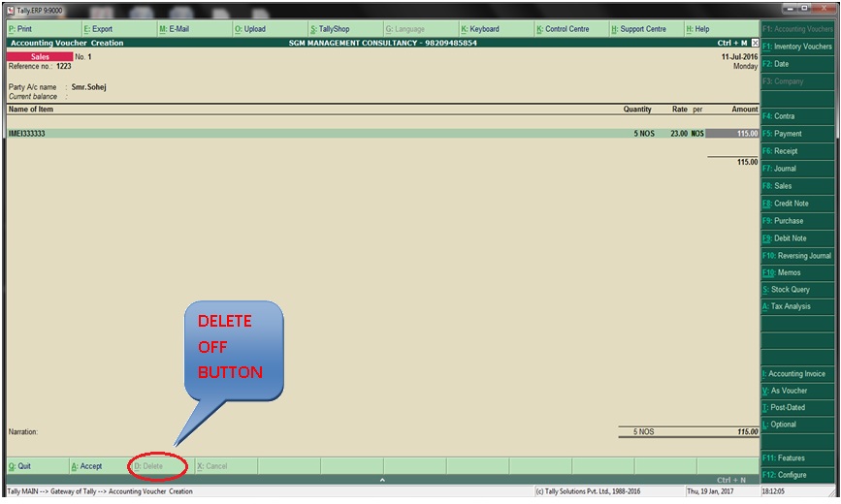Open F12 Configure

[x=797, y=475]
